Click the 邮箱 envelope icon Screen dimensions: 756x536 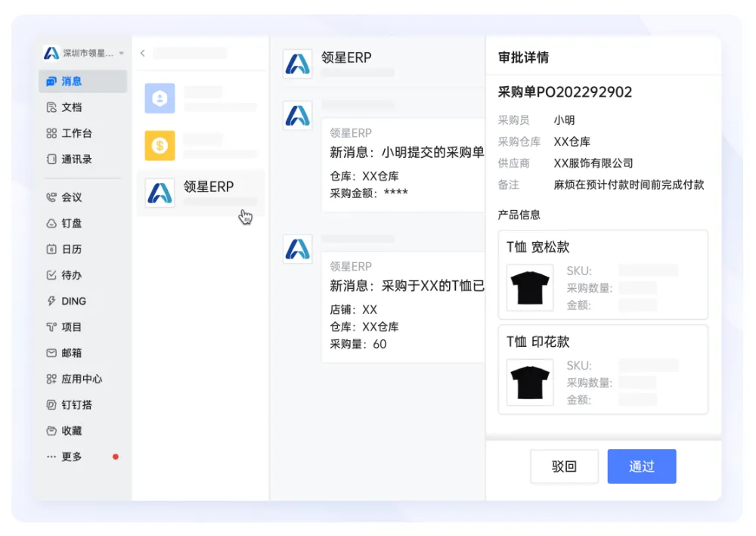point(51,353)
